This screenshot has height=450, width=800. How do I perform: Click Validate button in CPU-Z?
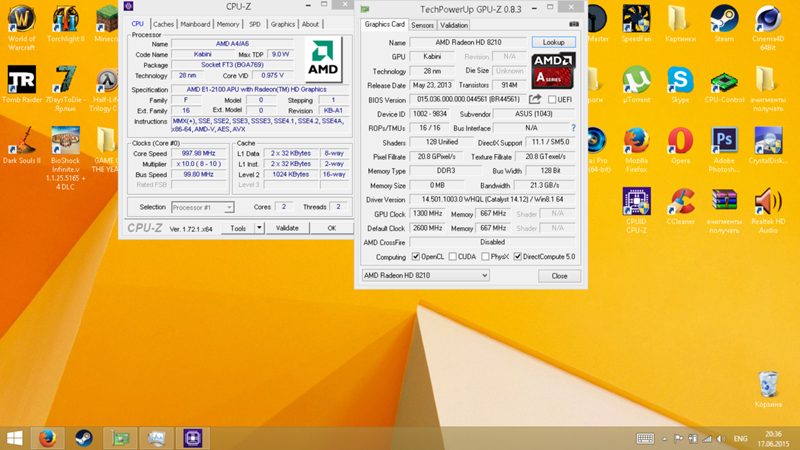(x=287, y=228)
